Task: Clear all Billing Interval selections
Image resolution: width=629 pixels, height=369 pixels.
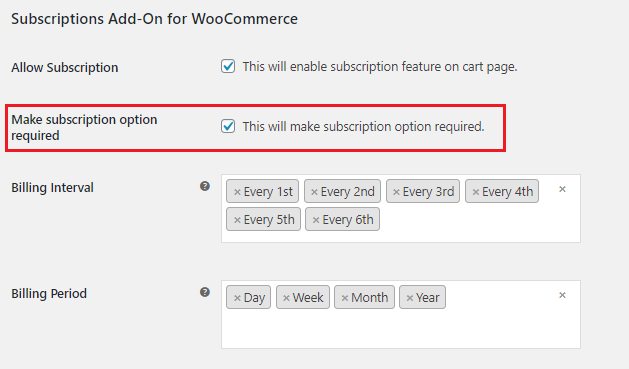Action: [562, 189]
